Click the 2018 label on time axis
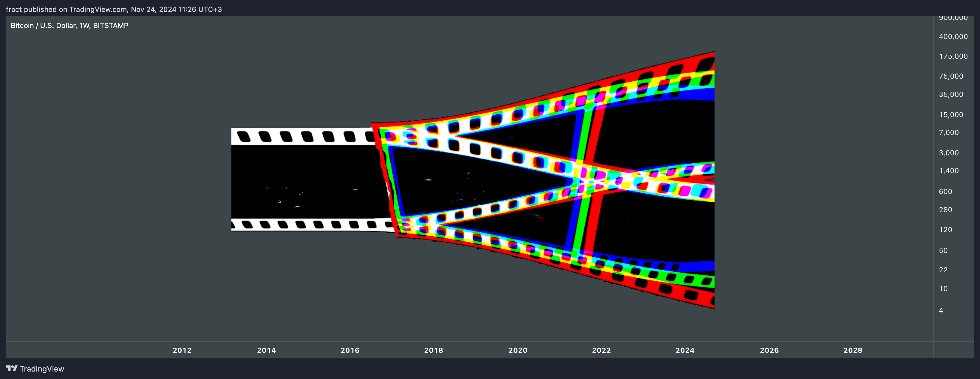 pos(434,350)
